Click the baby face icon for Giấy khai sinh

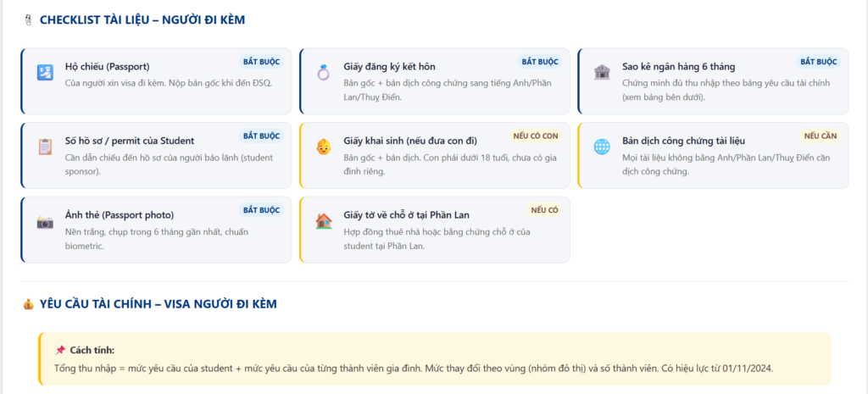[323, 147]
